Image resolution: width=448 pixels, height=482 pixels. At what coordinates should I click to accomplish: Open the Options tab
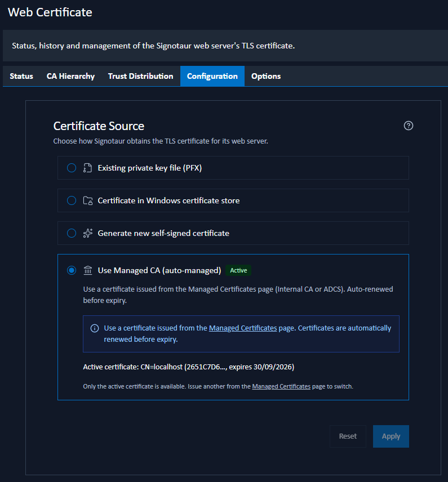[266, 76]
